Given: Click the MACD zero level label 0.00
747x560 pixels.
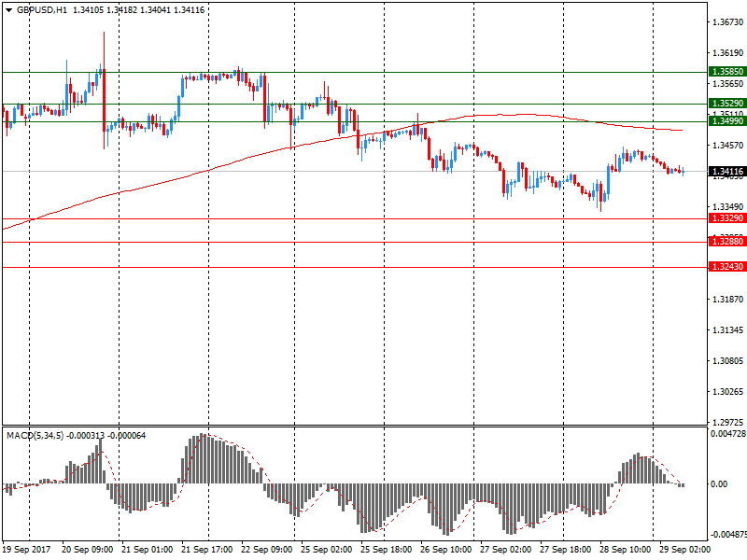Looking at the screenshot, I should point(719,484).
